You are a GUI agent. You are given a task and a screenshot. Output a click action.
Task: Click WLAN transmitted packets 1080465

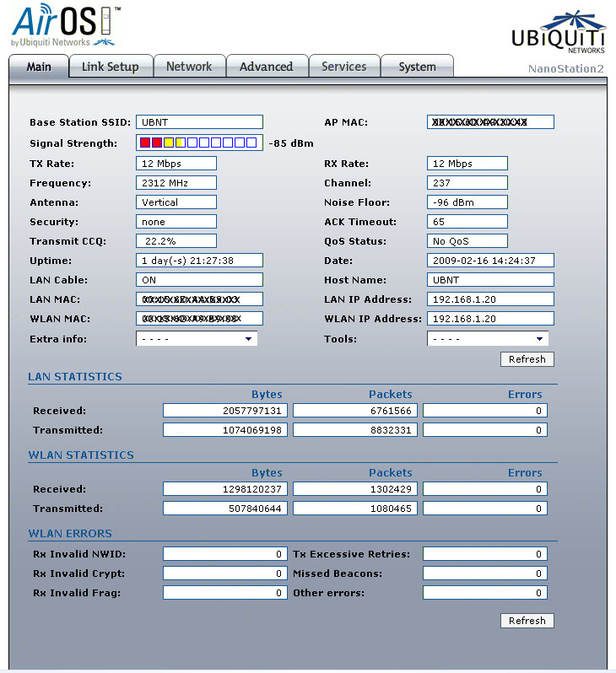(355, 509)
